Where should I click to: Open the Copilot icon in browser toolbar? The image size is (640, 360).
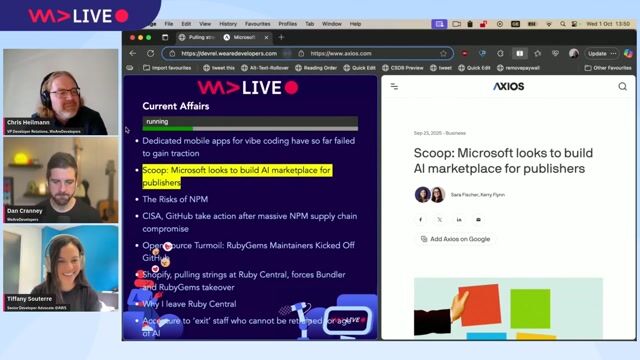pos(629,53)
